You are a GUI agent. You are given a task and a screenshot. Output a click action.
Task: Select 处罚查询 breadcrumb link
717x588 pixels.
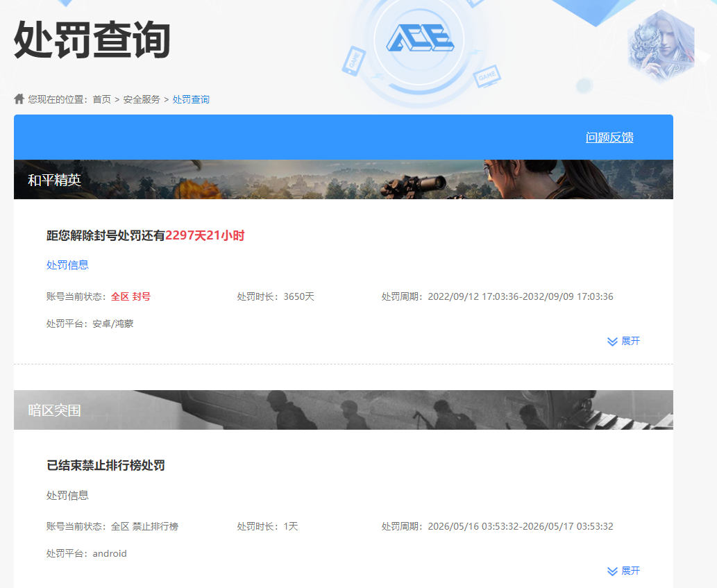[x=191, y=99]
